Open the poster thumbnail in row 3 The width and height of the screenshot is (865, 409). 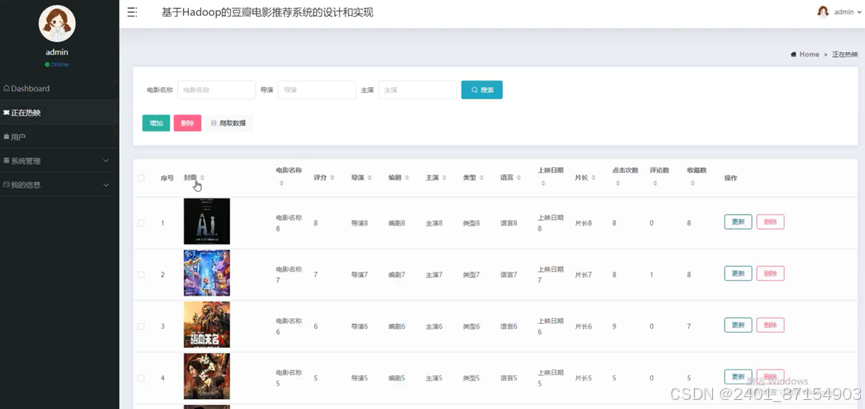[207, 325]
